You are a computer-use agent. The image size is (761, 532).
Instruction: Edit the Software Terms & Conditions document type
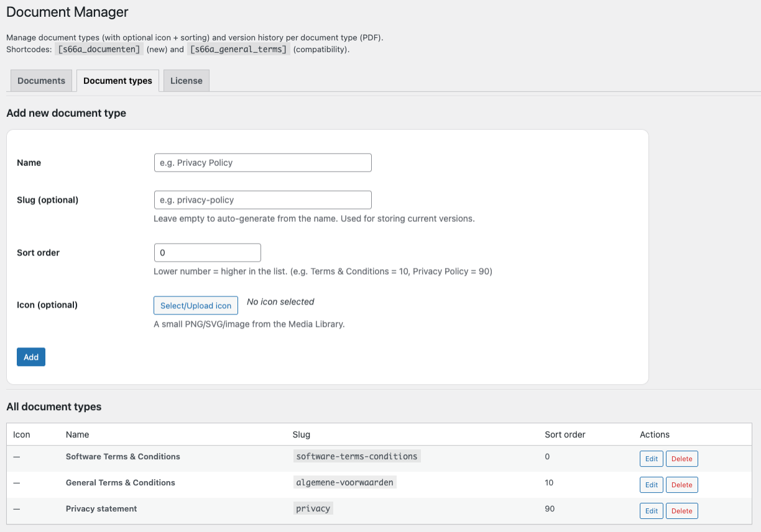click(x=651, y=458)
